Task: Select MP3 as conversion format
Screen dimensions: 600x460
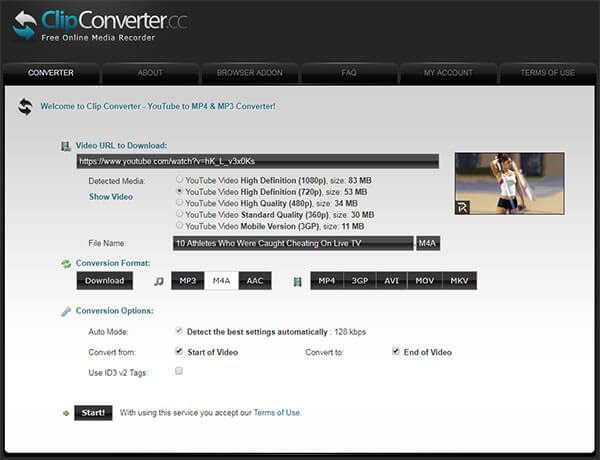Action: pos(188,281)
